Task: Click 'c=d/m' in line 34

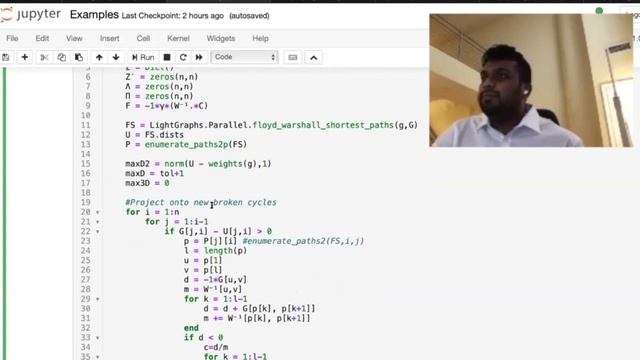Action: coord(216,347)
